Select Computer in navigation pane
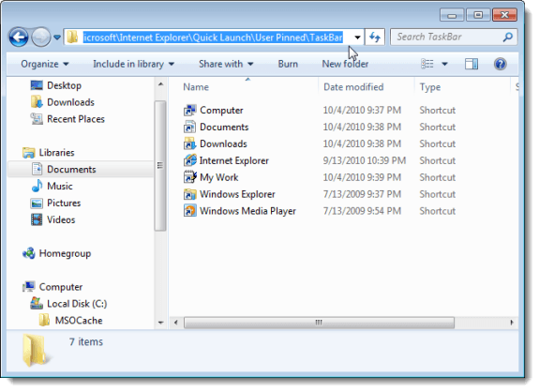Image resolution: width=539 pixels, height=392 pixels. [61, 287]
